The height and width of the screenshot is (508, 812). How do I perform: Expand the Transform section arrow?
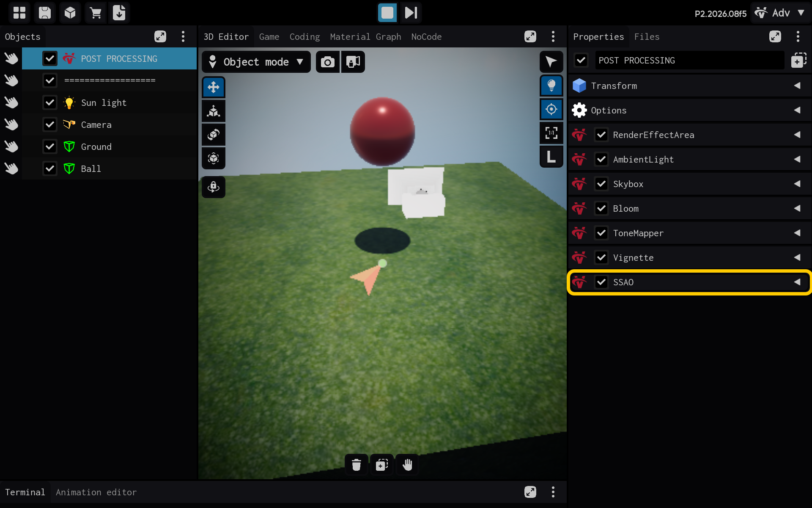pyautogui.click(x=797, y=86)
